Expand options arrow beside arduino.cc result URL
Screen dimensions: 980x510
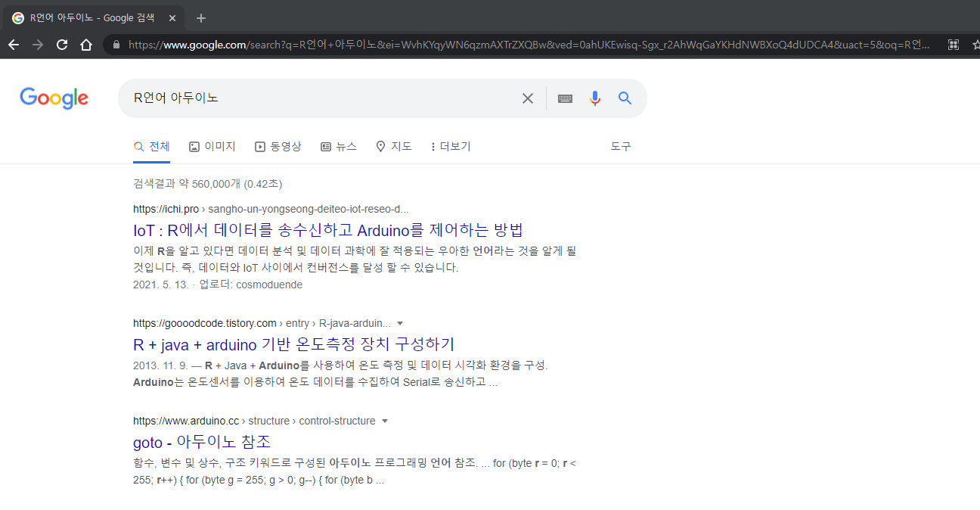pyautogui.click(x=384, y=421)
